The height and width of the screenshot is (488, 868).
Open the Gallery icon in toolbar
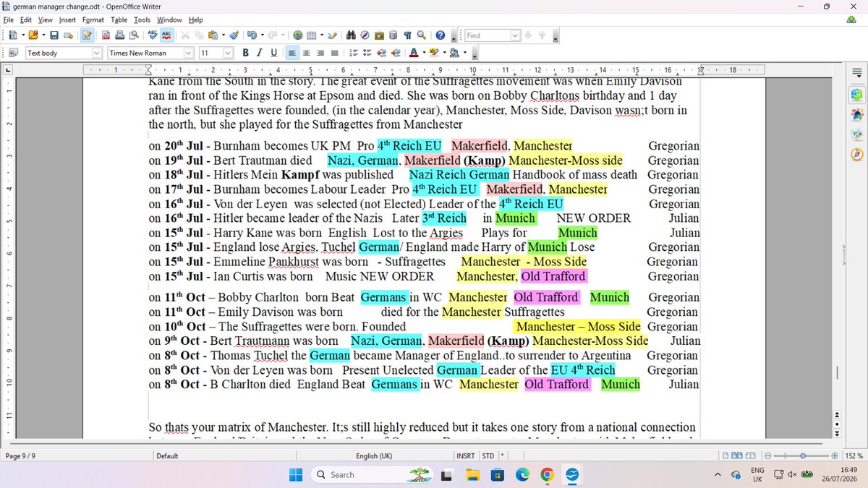tap(379, 35)
